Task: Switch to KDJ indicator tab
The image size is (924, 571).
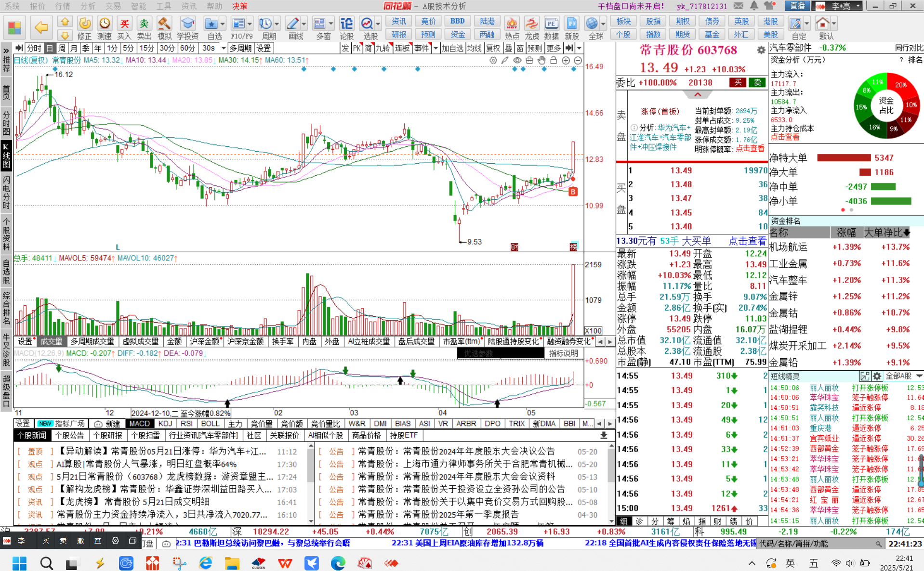Action: click(x=165, y=424)
